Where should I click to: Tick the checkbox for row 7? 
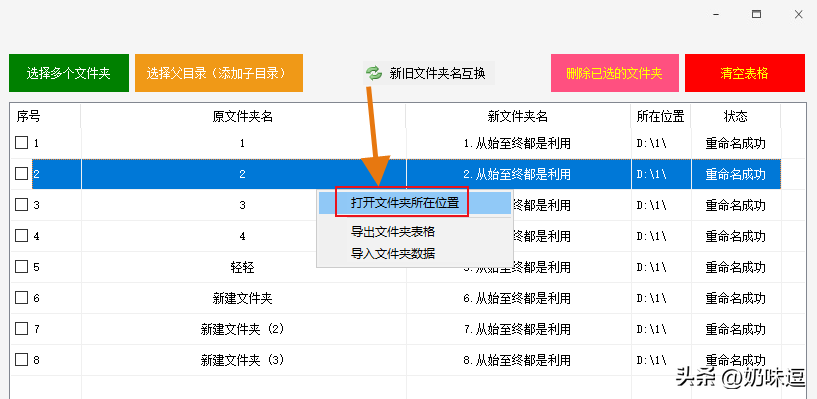click(x=21, y=329)
